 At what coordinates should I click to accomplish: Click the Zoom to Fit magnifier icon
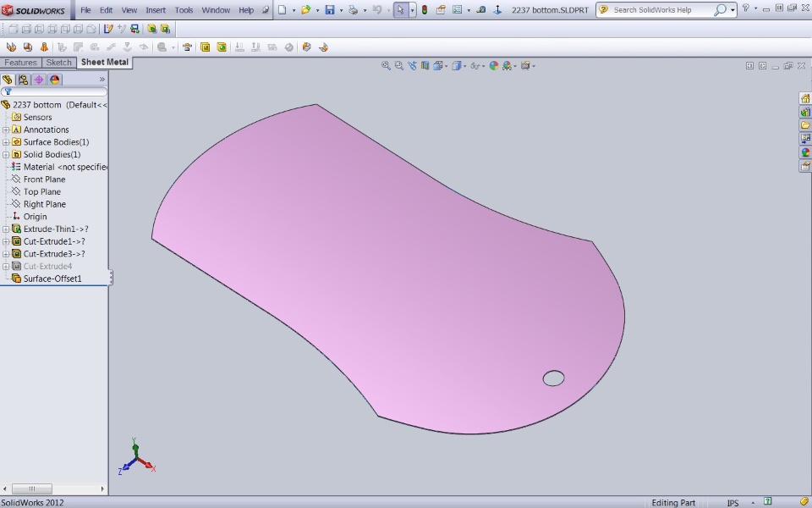click(386, 66)
